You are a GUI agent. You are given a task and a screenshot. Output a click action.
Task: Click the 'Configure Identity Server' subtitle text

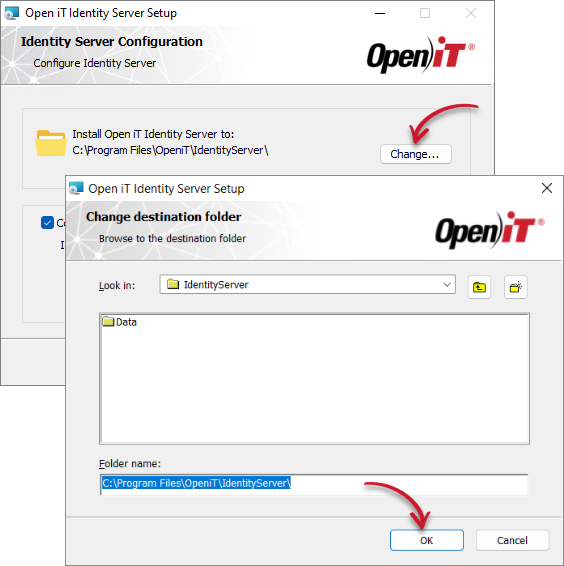click(x=95, y=63)
